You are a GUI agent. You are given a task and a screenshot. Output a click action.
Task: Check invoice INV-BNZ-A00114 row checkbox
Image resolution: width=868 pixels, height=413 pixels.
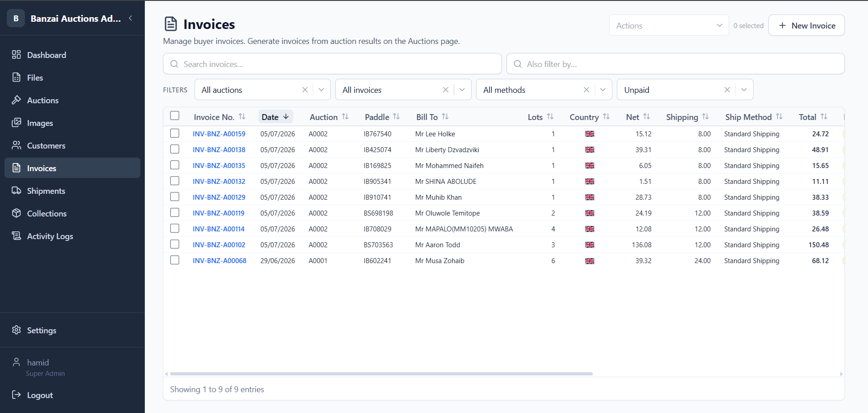click(175, 228)
